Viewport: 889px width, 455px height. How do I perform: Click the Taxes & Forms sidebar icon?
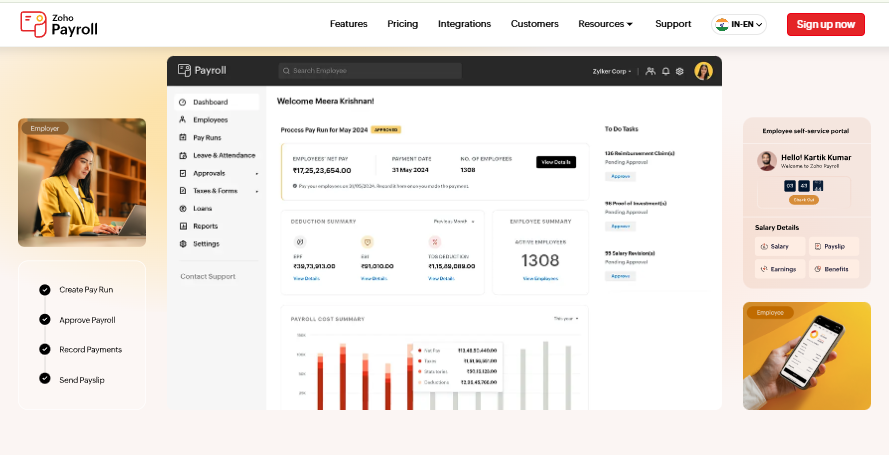[183, 191]
